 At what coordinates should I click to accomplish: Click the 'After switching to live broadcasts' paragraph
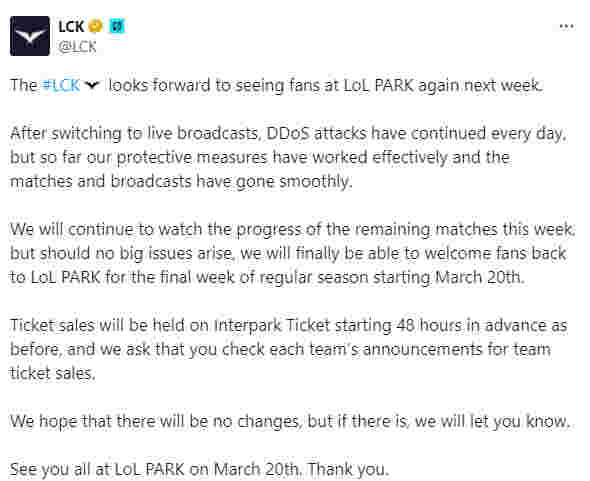(288, 158)
